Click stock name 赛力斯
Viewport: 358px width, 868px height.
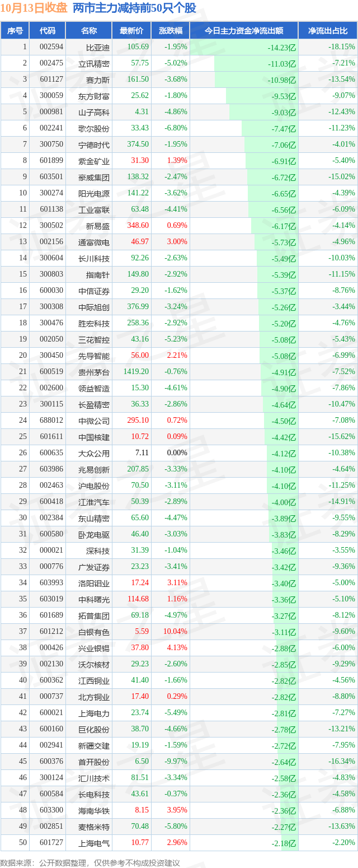pos(98,80)
